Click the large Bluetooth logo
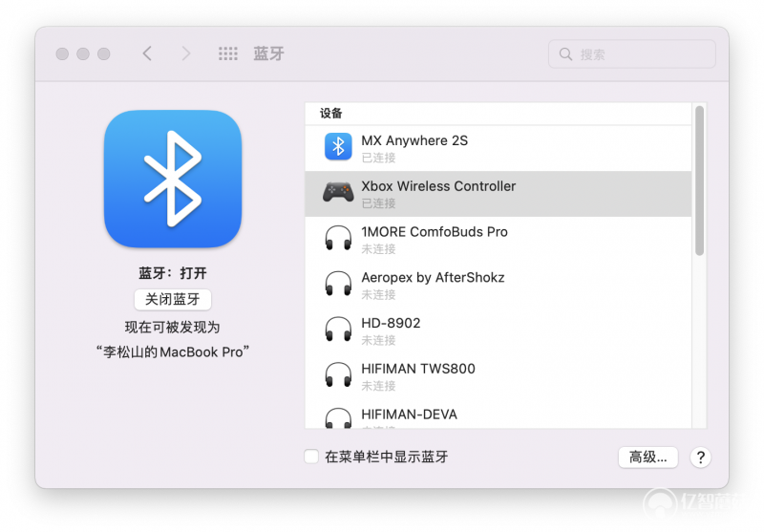 click(173, 179)
